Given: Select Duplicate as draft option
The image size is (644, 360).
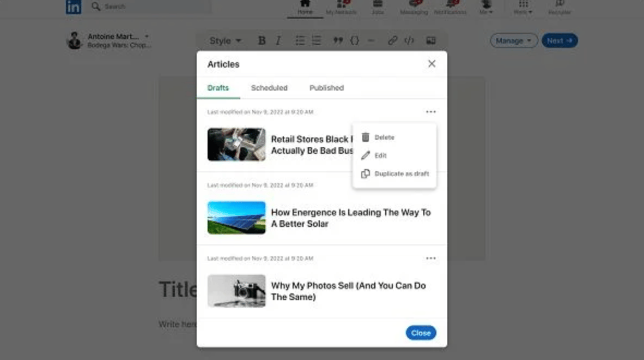Looking at the screenshot, I should tap(394, 173).
